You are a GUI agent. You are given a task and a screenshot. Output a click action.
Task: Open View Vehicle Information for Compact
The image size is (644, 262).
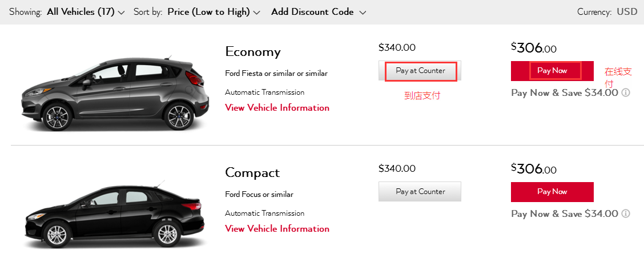(x=277, y=229)
